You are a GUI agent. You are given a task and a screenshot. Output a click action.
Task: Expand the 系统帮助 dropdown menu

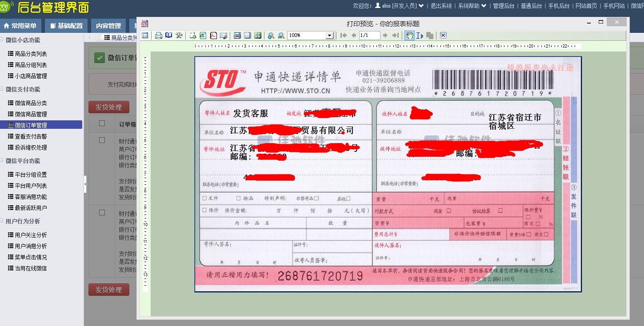pyautogui.click(x=472, y=6)
